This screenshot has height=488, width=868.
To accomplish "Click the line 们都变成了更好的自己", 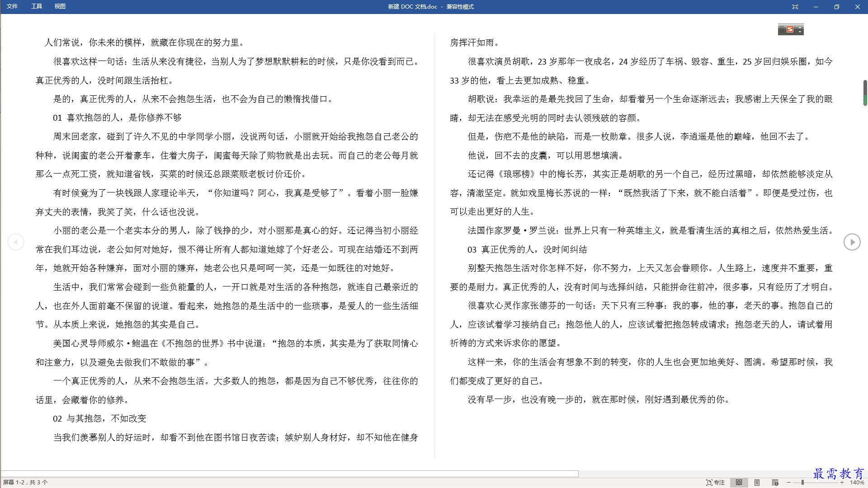I will [497, 381].
